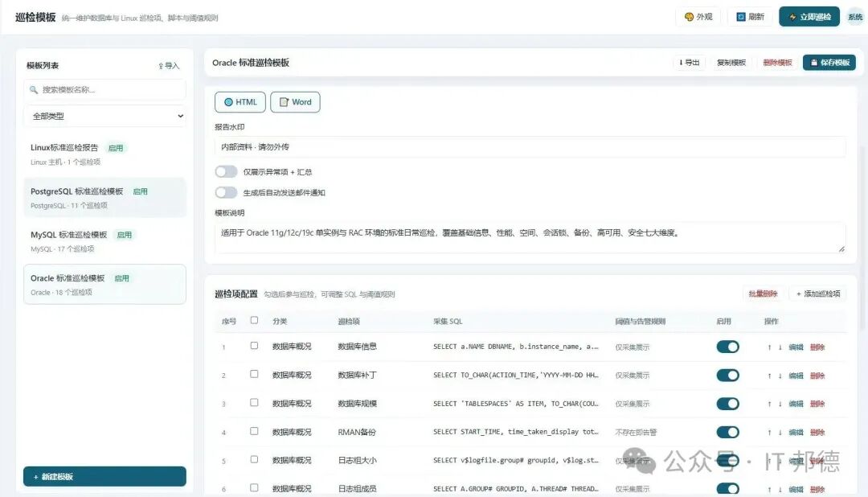Switch report format to Word
The height and width of the screenshot is (497, 868).
(295, 102)
